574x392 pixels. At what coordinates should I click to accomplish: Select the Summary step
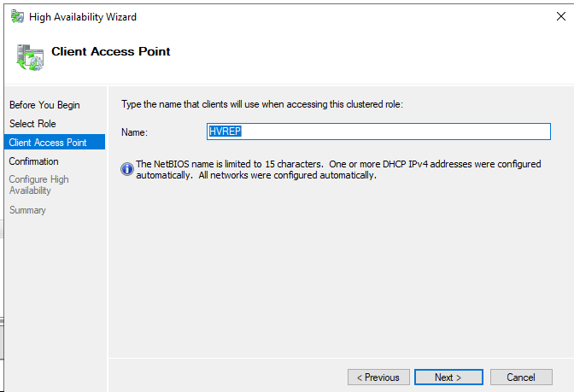coord(27,210)
